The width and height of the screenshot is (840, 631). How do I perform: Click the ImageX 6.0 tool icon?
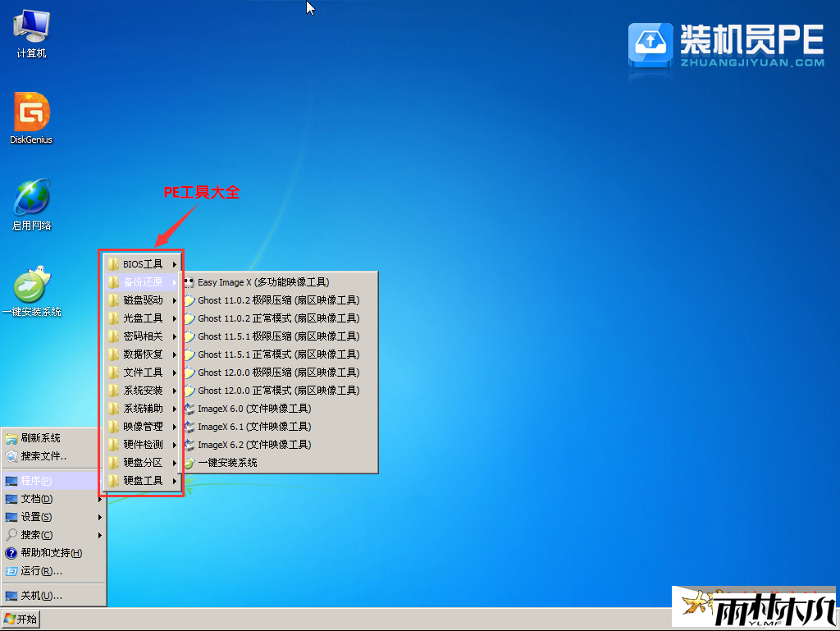[x=189, y=409]
